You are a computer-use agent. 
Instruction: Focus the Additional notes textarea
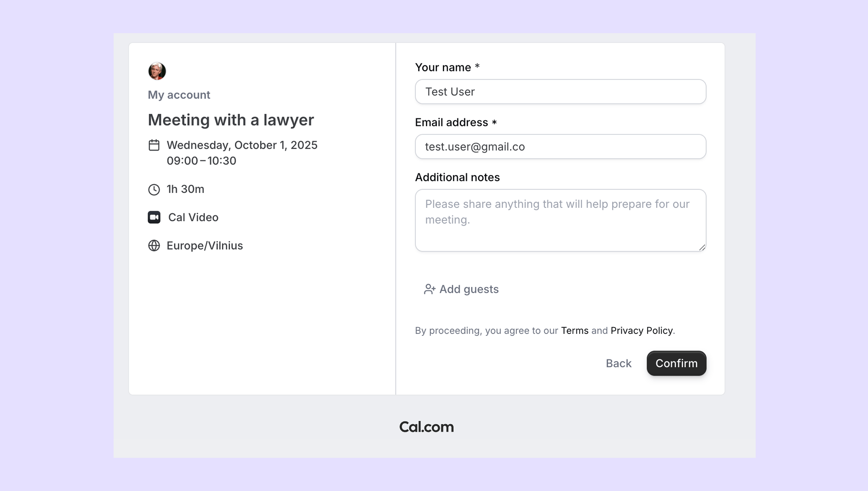tap(560, 220)
